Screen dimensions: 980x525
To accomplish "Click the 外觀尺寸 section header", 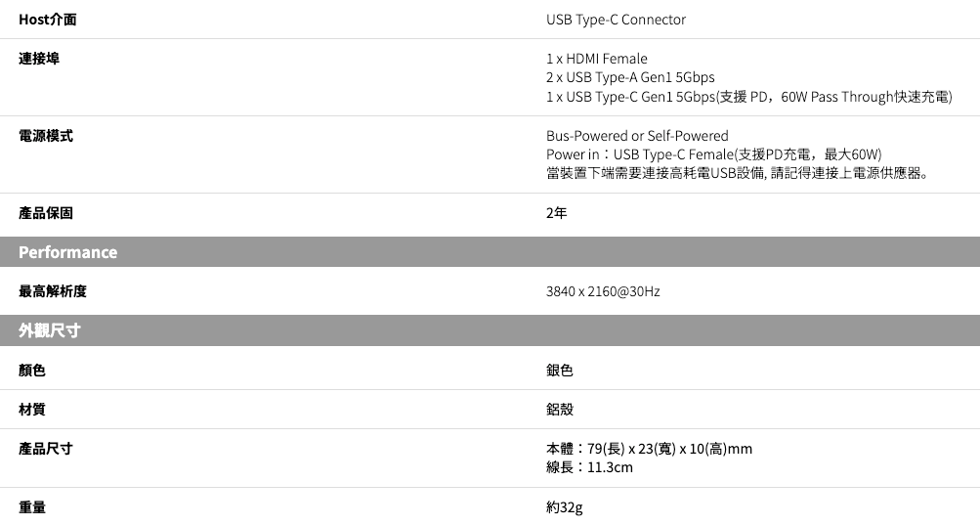I will tap(50, 330).
